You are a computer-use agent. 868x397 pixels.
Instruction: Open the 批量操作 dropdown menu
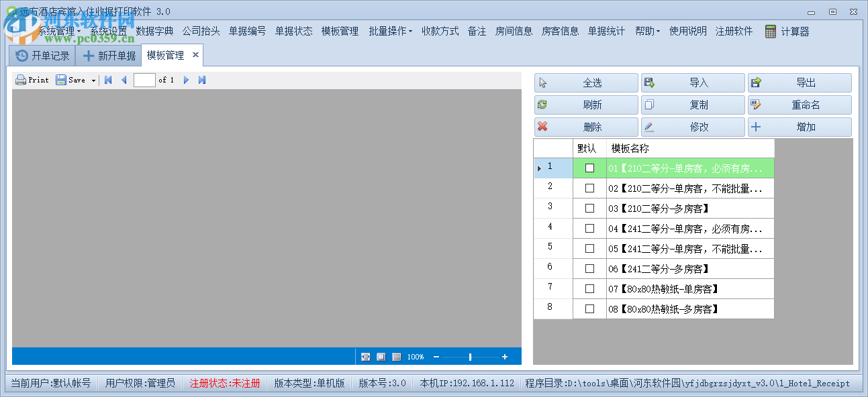(390, 31)
